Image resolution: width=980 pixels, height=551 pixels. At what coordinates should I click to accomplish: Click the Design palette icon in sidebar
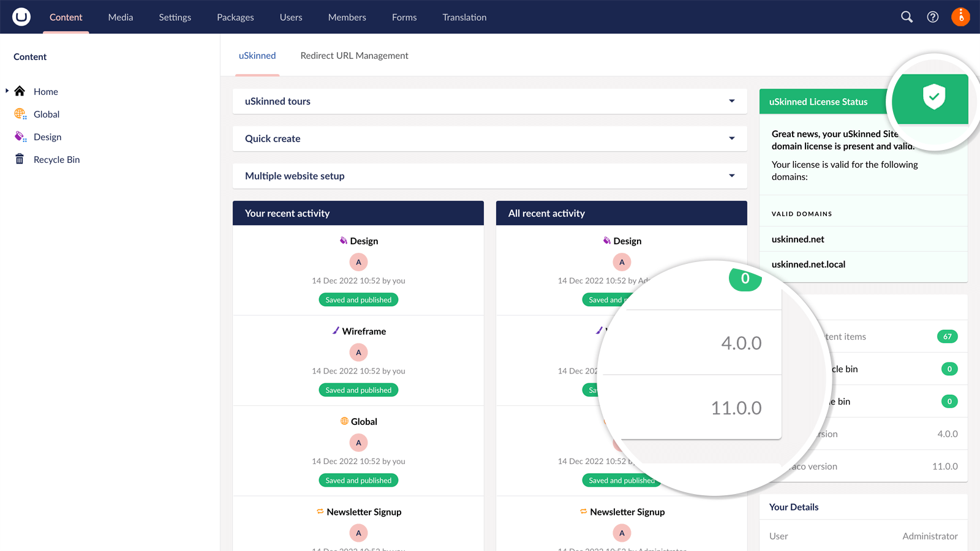pos(20,137)
